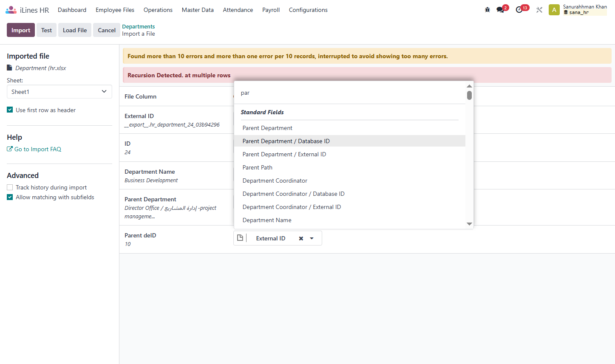Click the external link icon near Import FAQ
615x364 pixels.
pos(10,149)
